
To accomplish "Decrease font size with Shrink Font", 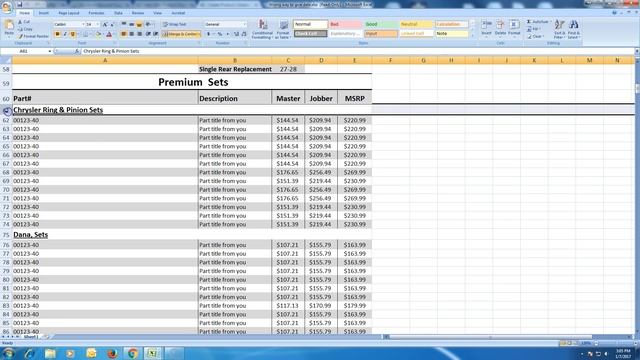I will coord(112,24).
